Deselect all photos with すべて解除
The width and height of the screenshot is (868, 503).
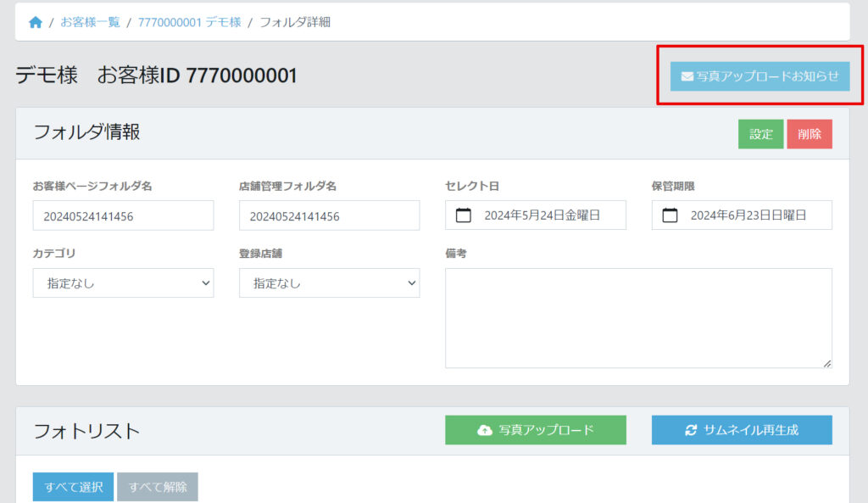click(158, 487)
